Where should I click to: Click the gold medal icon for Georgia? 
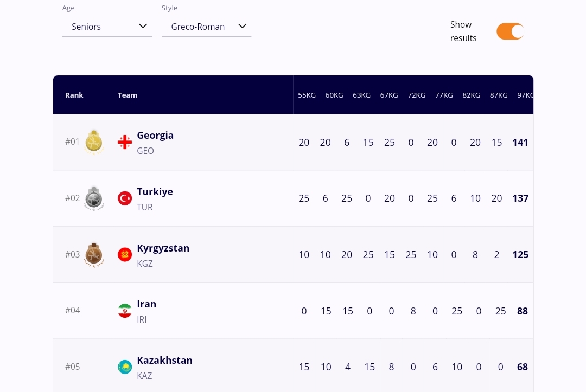94,142
